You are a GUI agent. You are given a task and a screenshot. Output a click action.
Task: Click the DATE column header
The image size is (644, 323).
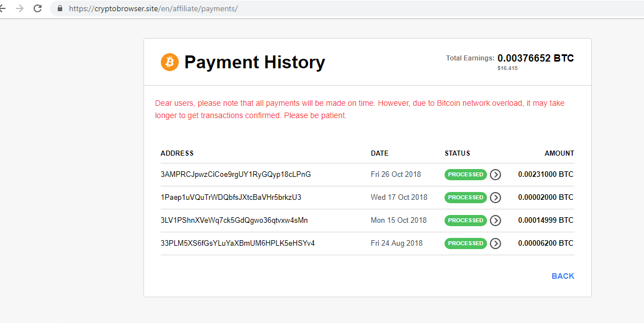point(379,153)
